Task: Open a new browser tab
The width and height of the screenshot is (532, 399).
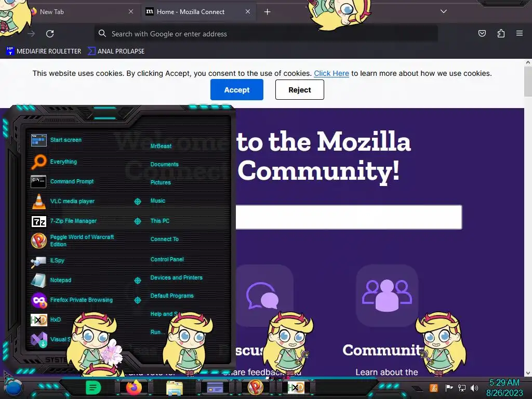Action: click(268, 12)
